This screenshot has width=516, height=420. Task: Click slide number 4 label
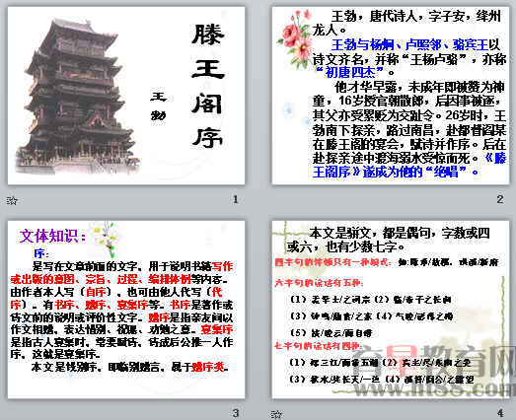click(500, 413)
